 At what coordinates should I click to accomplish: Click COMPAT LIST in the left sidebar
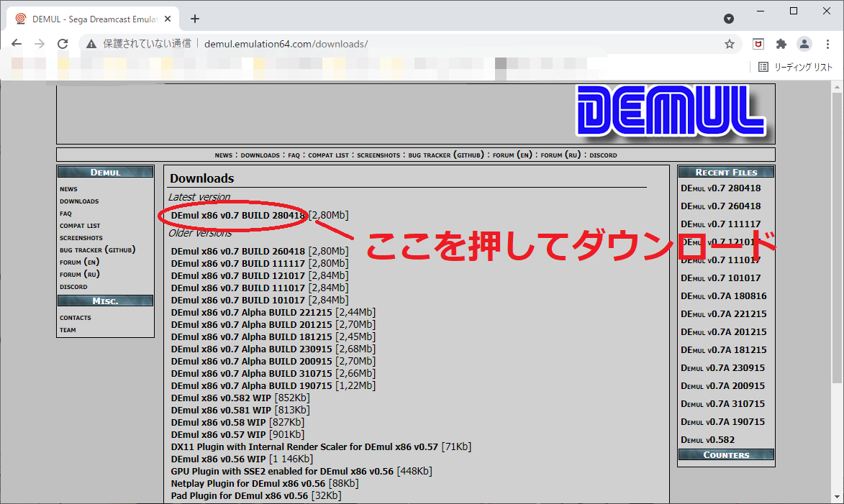[x=80, y=226]
